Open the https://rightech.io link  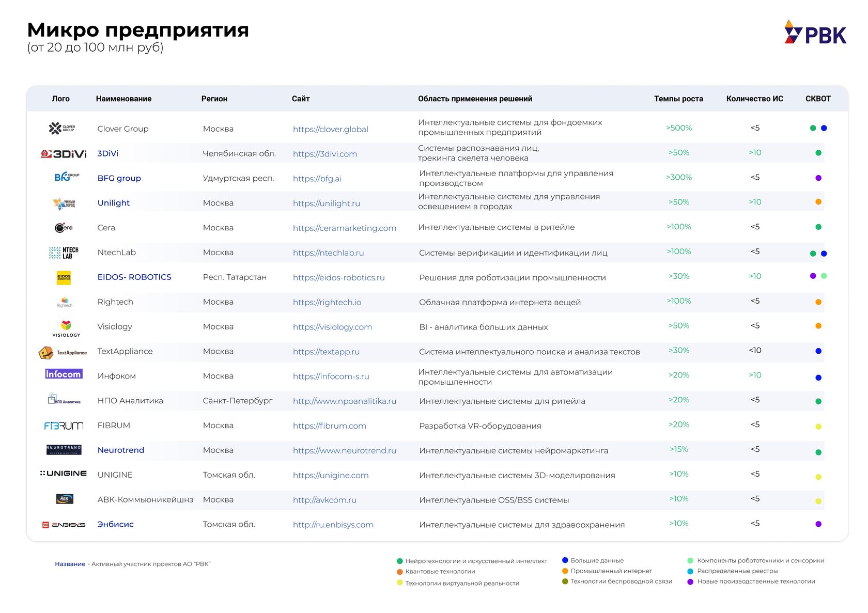[327, 302]
